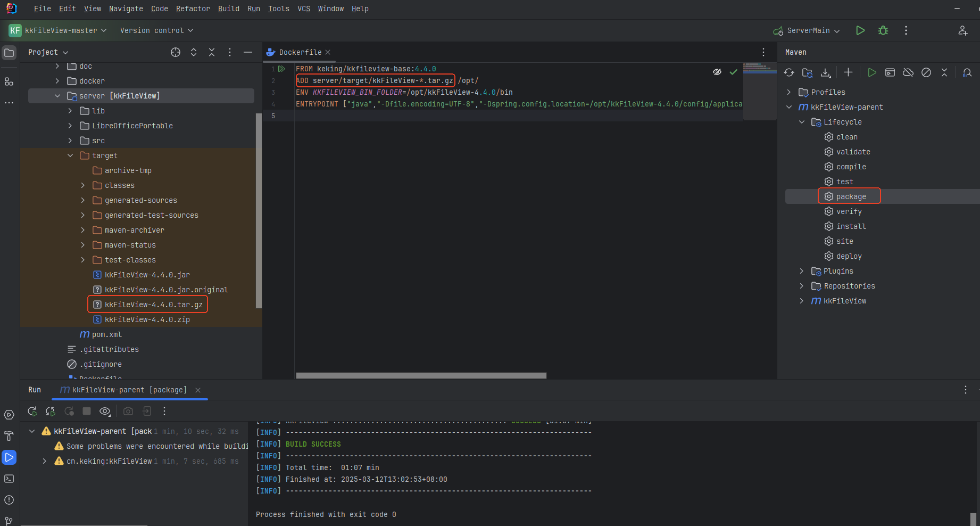Open Execute Maven Goal icon
Screen dimensions: 980x526
(x=890, y=72)
